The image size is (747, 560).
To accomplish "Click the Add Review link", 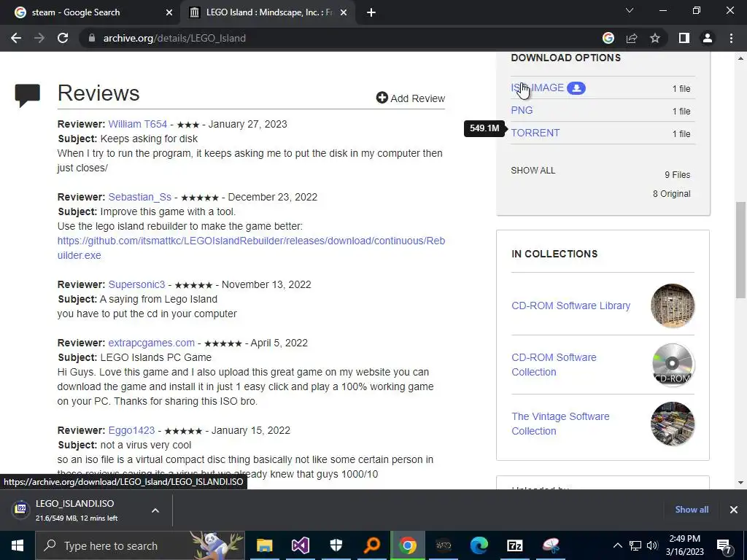I will click(x=410, y=98).
